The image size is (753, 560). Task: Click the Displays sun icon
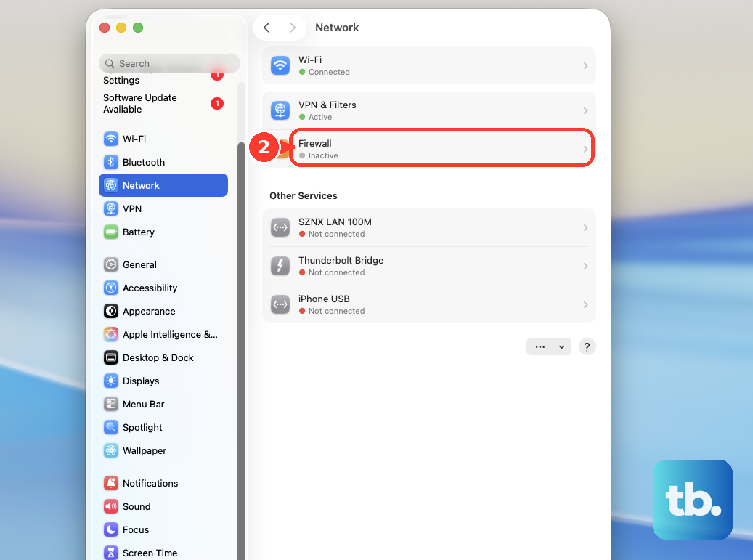click(111, 381)
